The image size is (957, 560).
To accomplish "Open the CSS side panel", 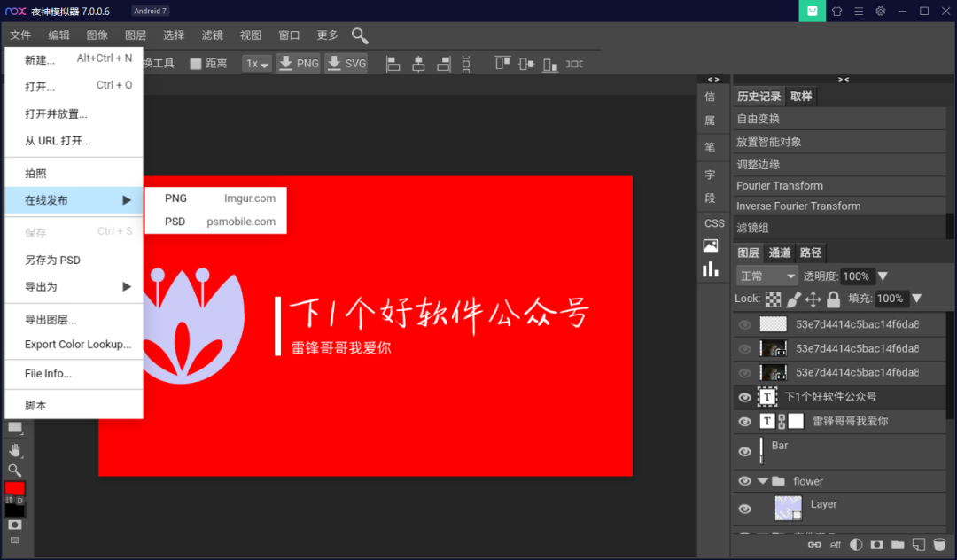I will (713, 223).
